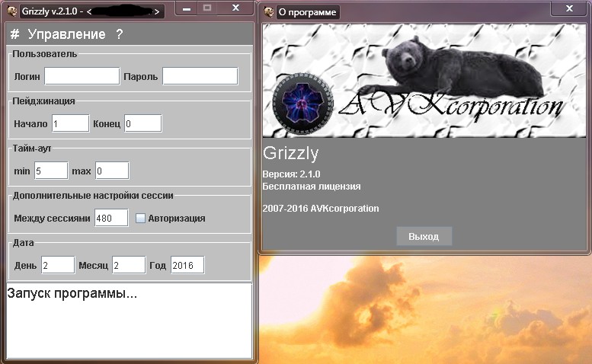Viewport: 592px width, 364px height.
Task: Open the # menu
Action: click(14, 34)
